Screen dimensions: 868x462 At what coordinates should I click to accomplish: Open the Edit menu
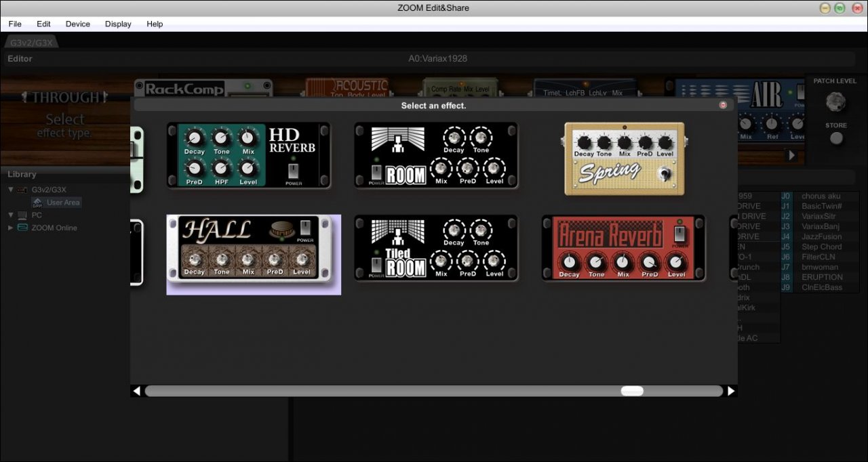(x=43, y=24)
